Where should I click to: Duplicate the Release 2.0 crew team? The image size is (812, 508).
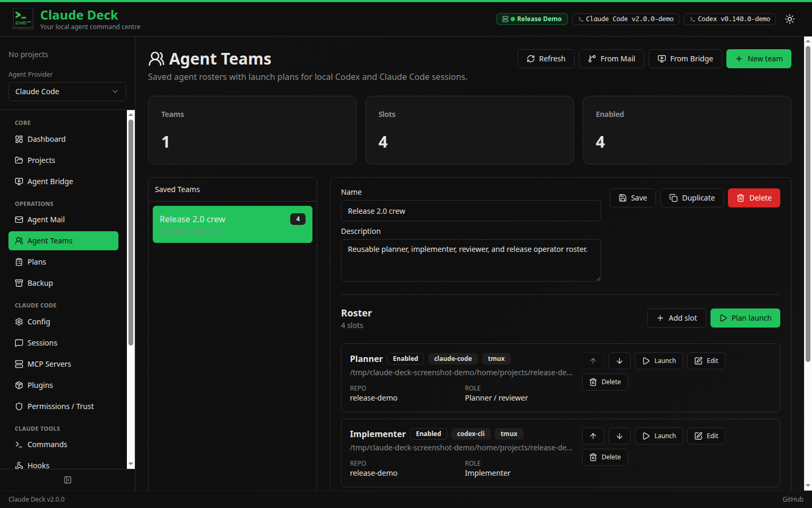692,198
